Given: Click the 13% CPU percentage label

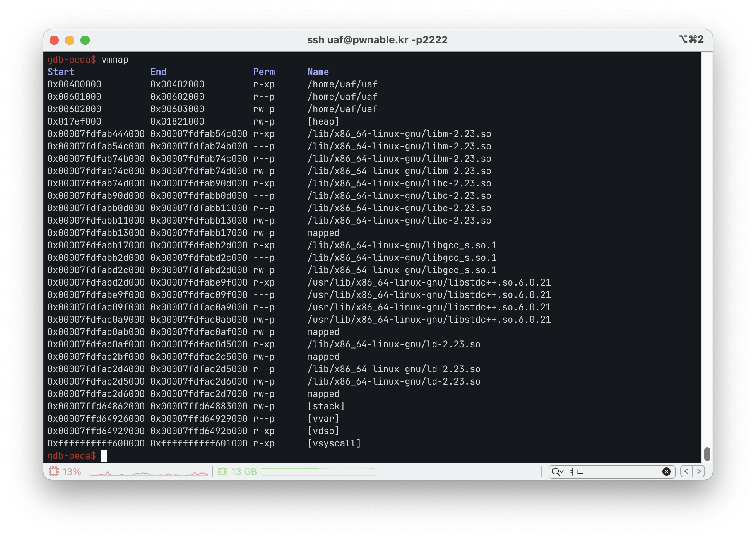Looking at the screenshot, I should [x=72, y=472].
